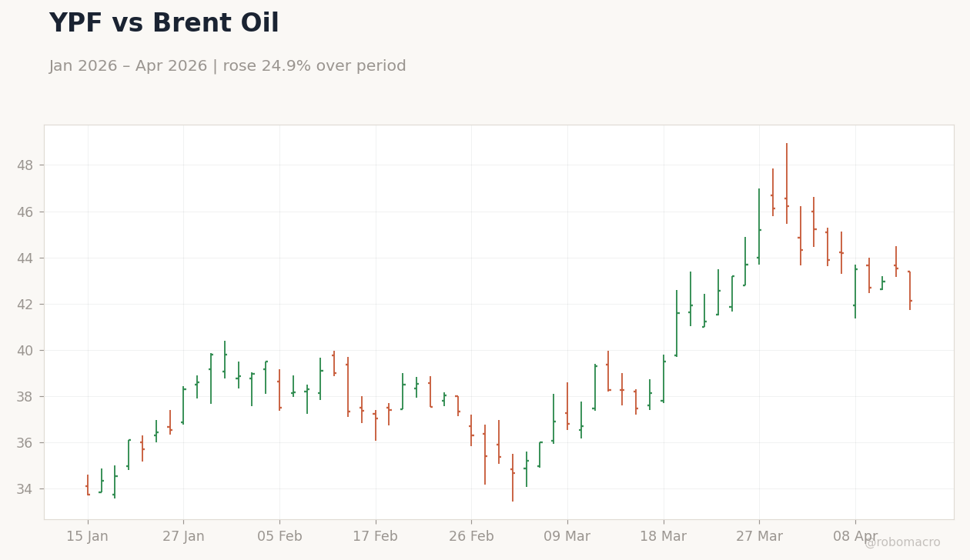Click the subtitle mentioning rose 24.9% over period

(x=227, y=66)
